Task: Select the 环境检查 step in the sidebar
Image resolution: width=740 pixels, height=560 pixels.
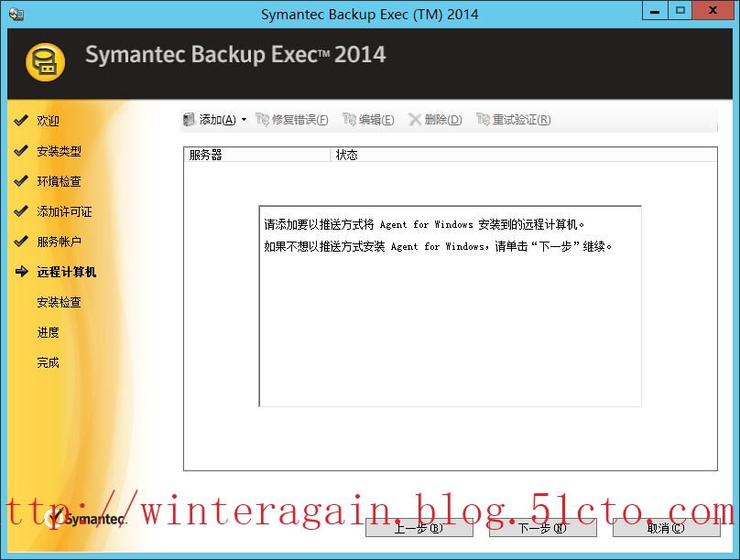Action: 59,181
